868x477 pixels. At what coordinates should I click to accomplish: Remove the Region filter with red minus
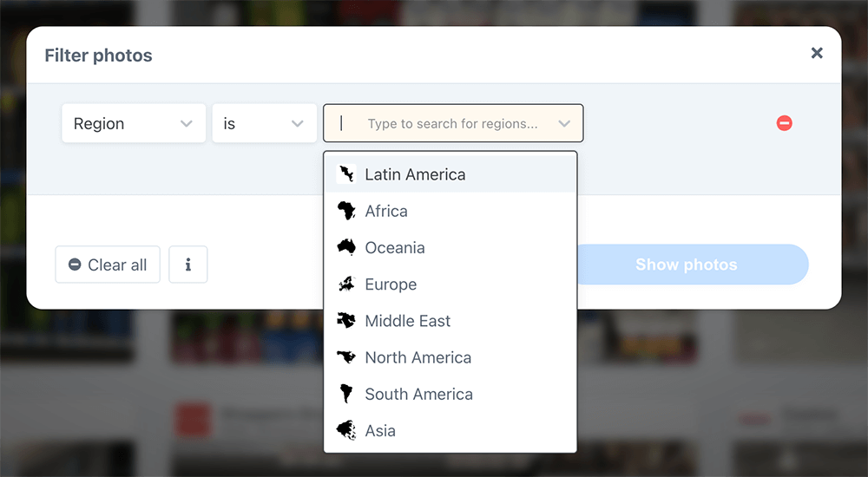784,123
